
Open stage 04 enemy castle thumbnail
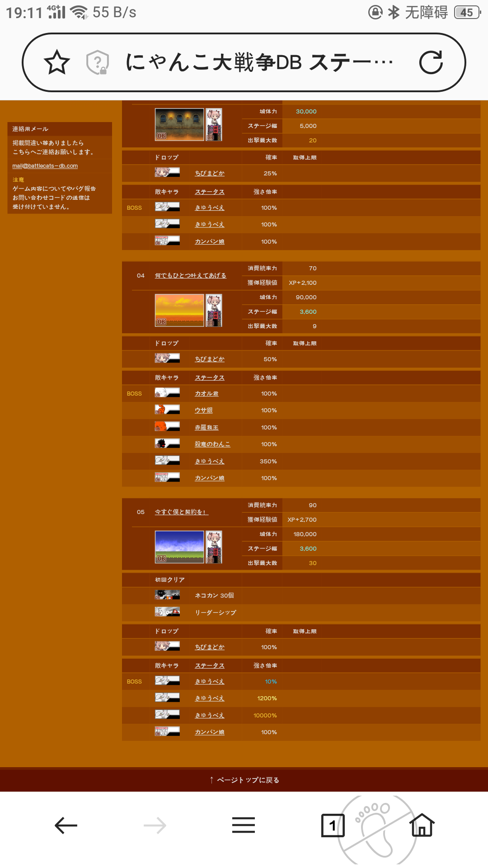point(214,311)
